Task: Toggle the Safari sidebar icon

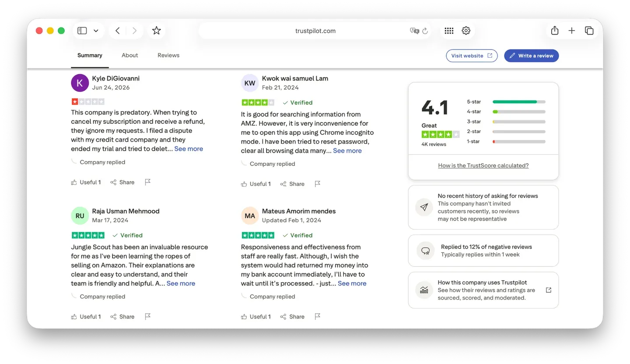Action: coord(82,31)
